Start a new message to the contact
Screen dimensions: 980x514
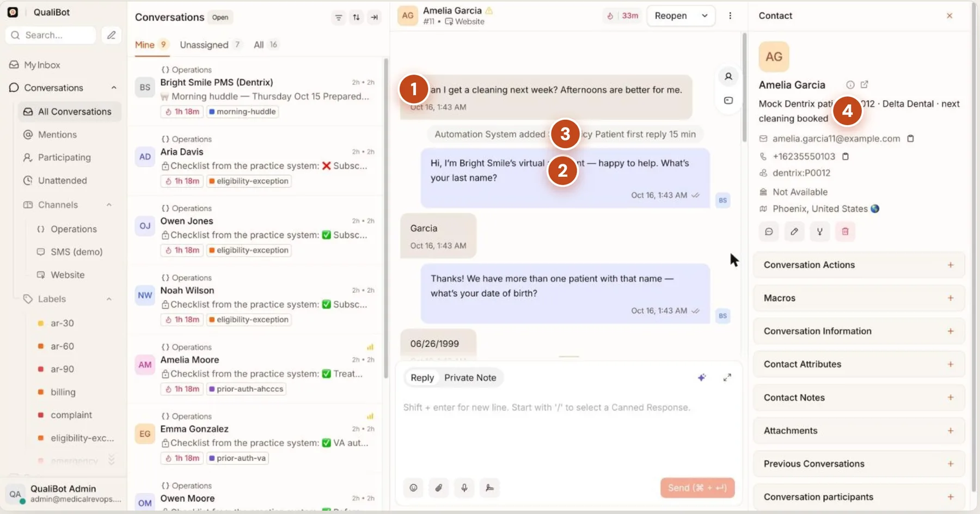[x=769, y=231]
